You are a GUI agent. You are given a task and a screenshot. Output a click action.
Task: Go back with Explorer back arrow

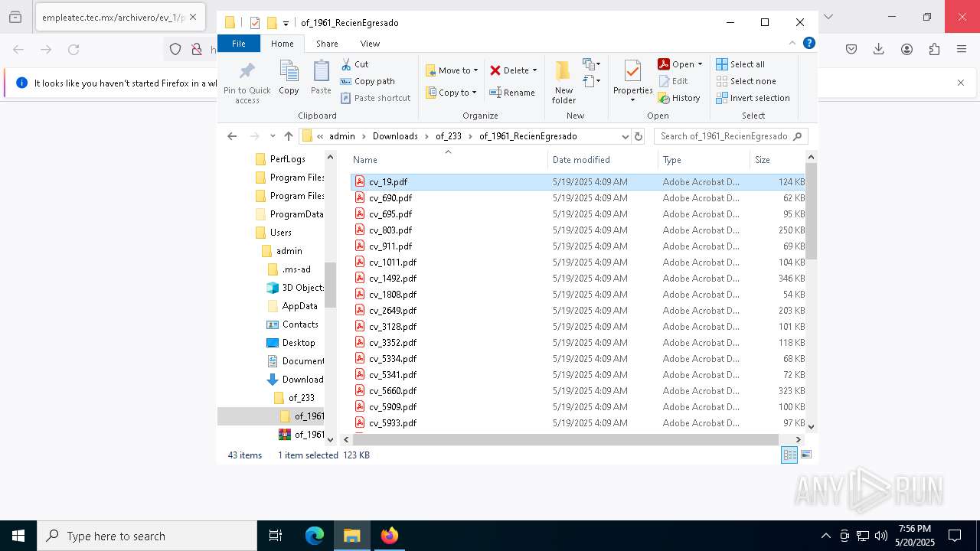[232, 136]
